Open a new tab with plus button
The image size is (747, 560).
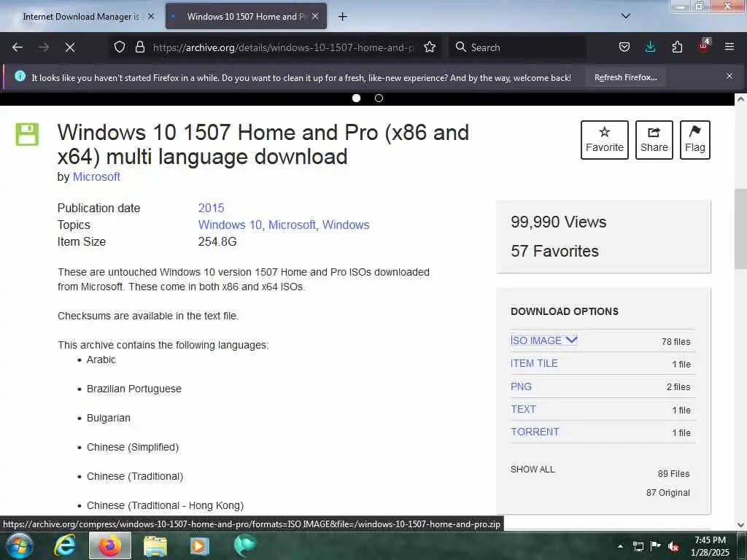click(343, 17)
